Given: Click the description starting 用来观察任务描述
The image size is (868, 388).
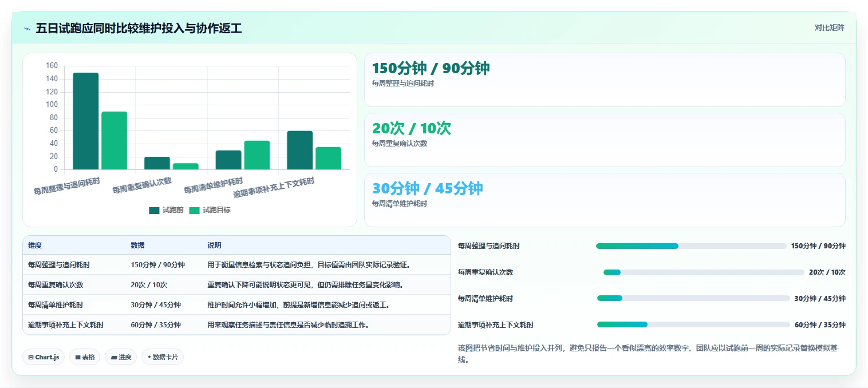Looking at the screenshot, I should pos(289,325).
